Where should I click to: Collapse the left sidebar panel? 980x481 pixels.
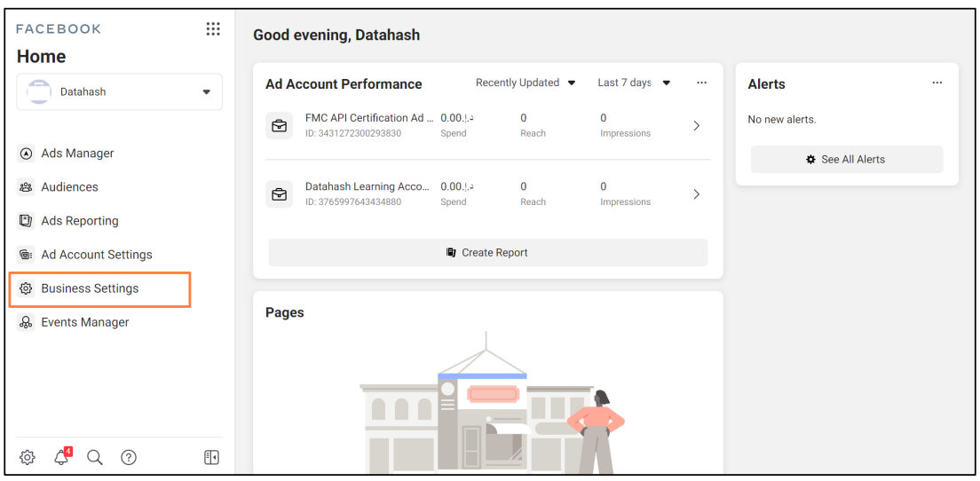pos(212,457)
